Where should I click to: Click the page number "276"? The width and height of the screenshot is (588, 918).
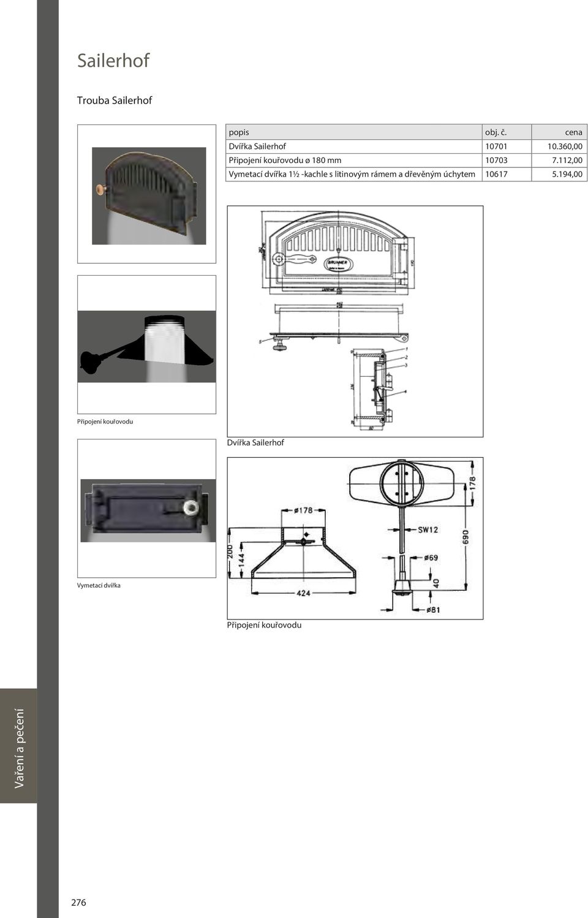(78, 903)
